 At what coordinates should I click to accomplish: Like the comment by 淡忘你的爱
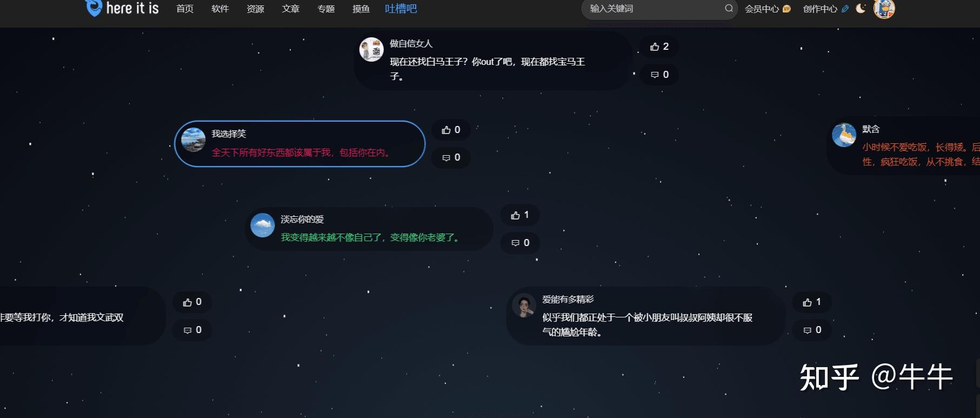(520, 215)
